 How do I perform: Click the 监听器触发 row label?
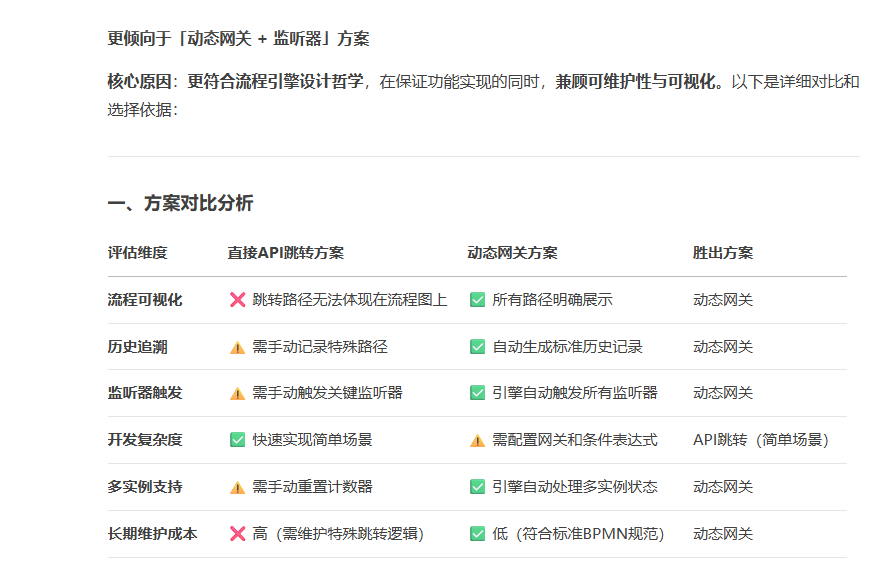tap(145, 393)
